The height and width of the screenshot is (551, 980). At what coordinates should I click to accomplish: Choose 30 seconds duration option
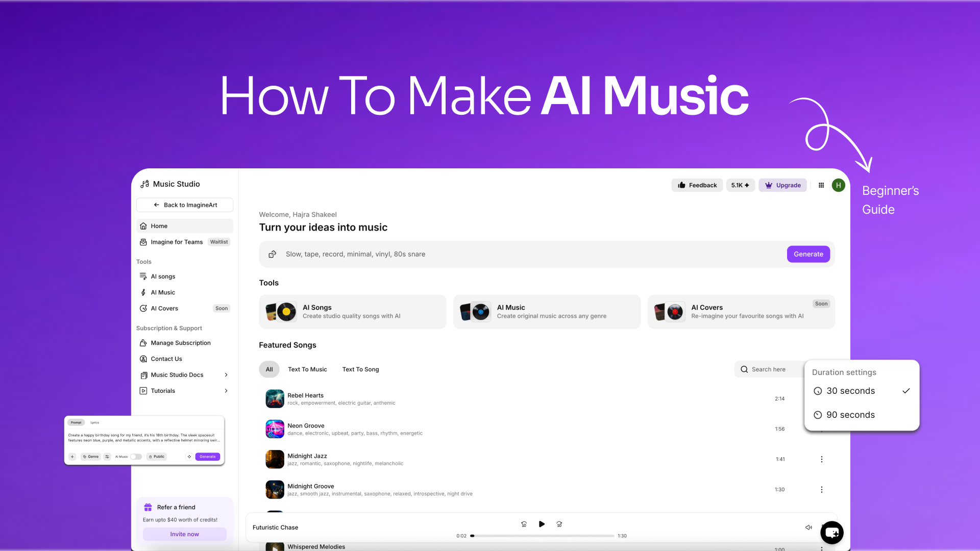(862, 391)
